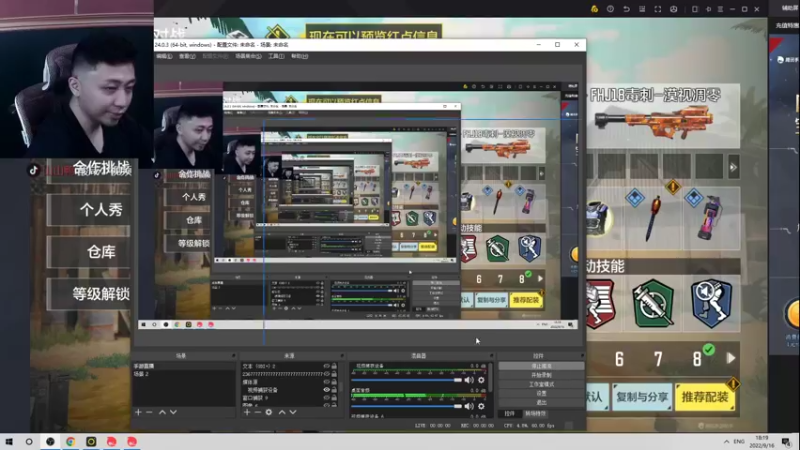Adjust the first mixer channel volume slider
This screenshot has height=450, width=800.
407,380
